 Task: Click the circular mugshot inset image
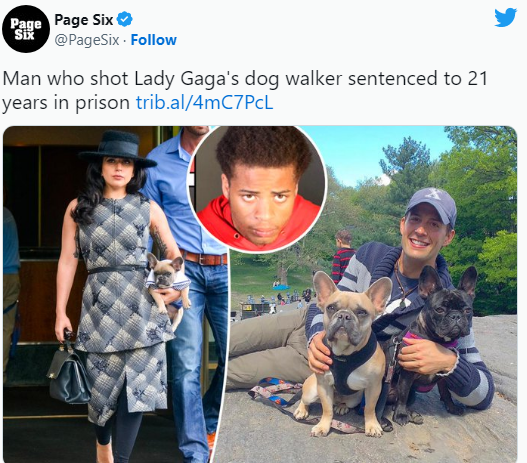[257, 189]
